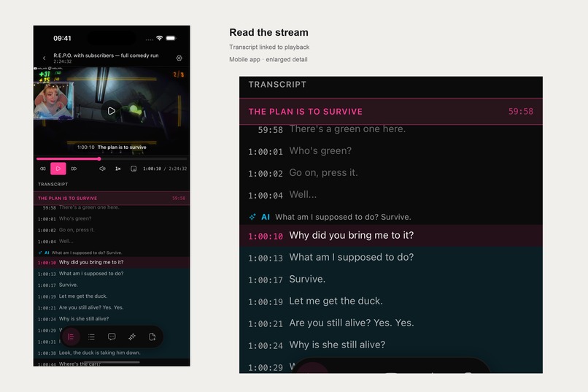Click enlarged row 'Go on, press it.'
588x392 pixels.
point(391,173)
